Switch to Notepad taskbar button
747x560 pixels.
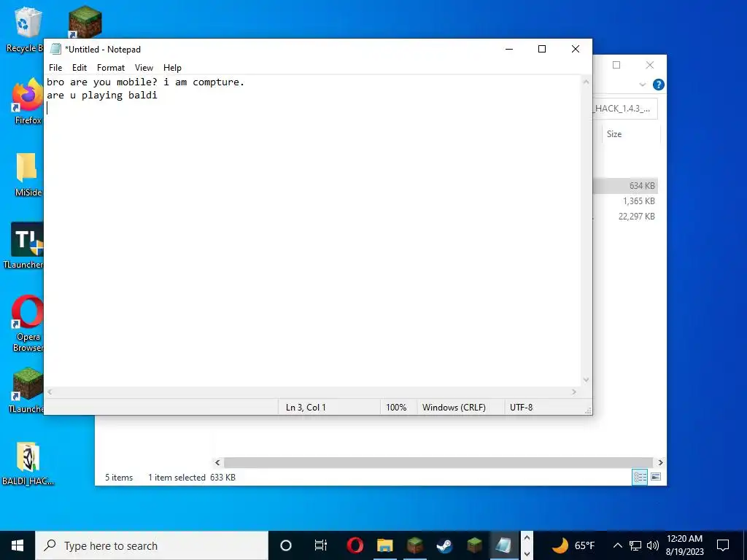coord(504,545)
